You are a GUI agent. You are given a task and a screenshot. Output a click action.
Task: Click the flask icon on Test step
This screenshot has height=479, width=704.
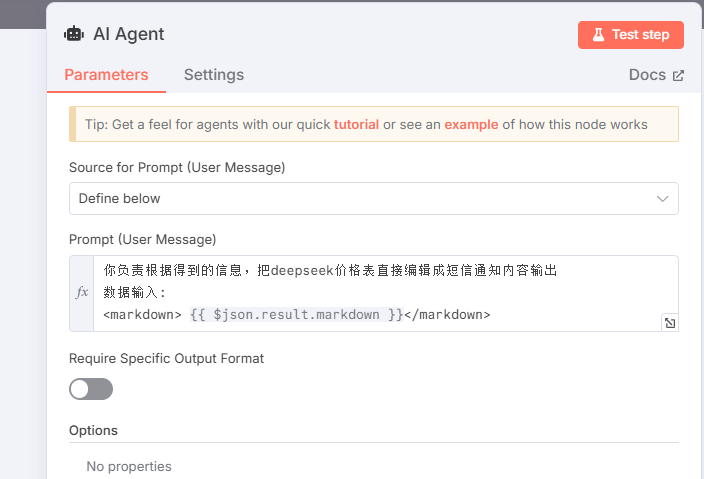[598, 35]
